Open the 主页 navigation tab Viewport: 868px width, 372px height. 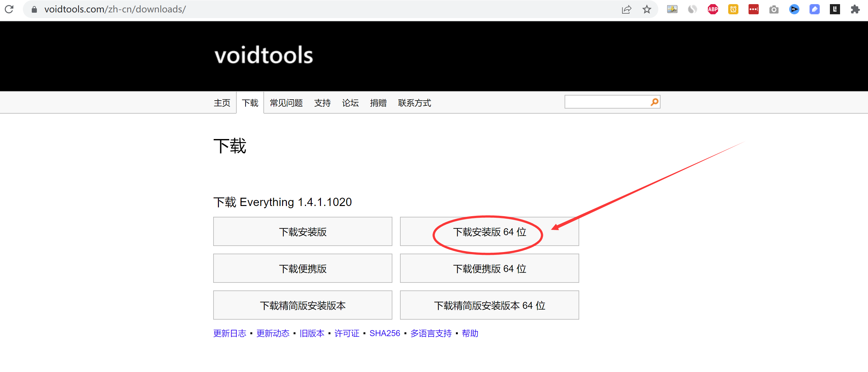click(222, 103)
